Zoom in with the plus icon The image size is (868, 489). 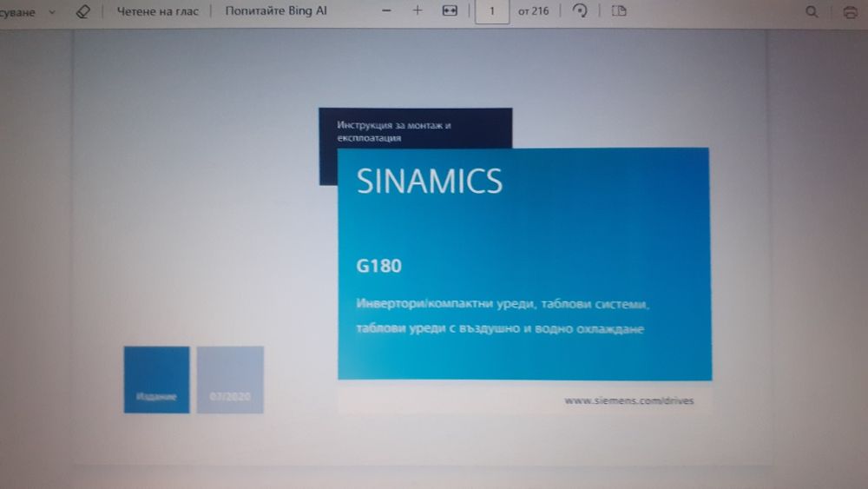tap(418, 10)
